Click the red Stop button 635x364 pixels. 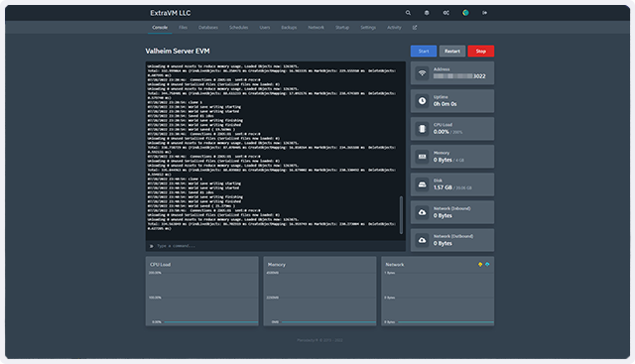(x=480, y=51)
